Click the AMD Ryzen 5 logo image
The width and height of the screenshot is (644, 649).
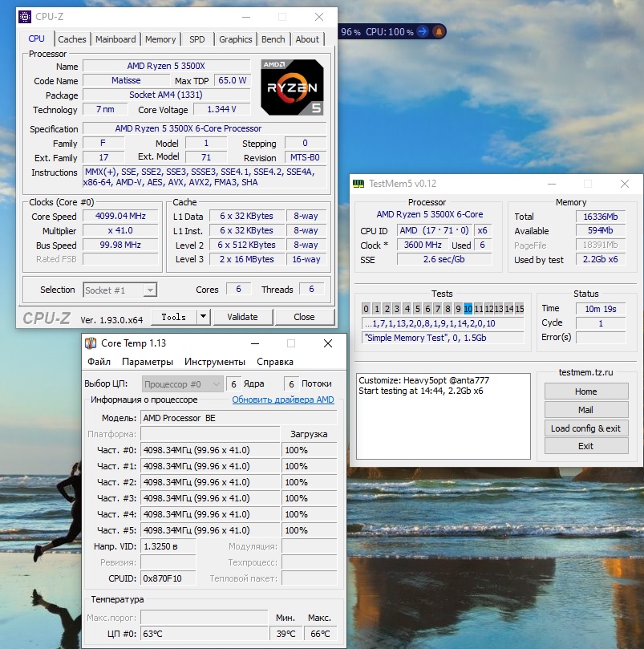(292, 87)
